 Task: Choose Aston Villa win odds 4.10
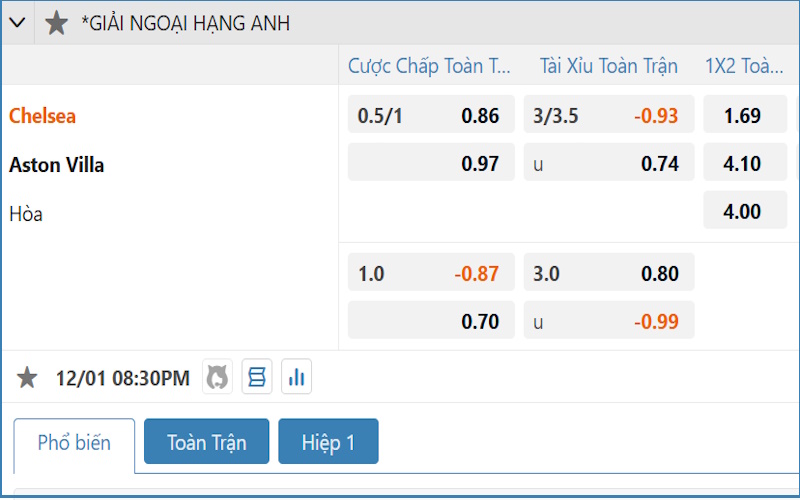tap(744, 163)
